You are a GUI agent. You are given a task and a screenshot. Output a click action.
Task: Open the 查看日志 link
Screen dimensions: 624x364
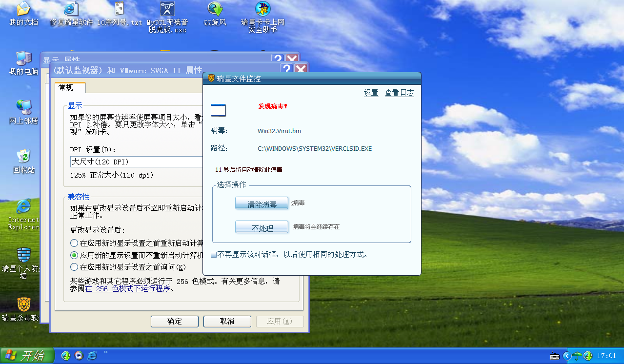pyautogui.click(x=400, y=93)
